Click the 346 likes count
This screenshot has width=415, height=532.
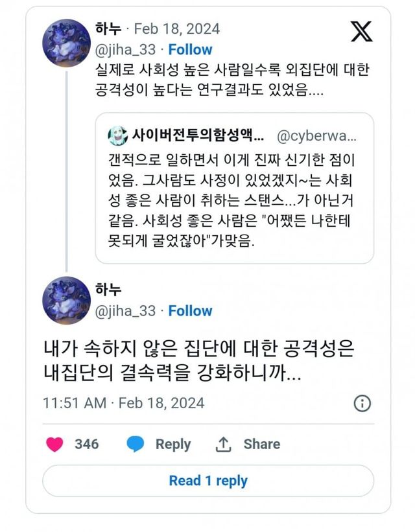pyautogui.click(x=87, y=444)
